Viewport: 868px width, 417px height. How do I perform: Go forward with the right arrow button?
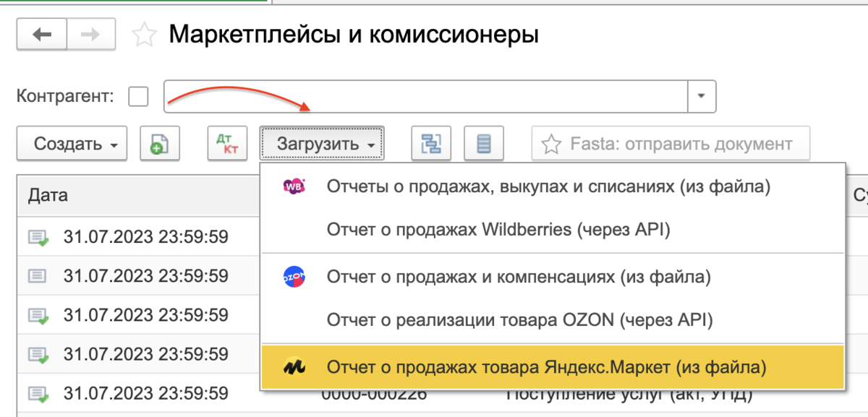point(91,35)
